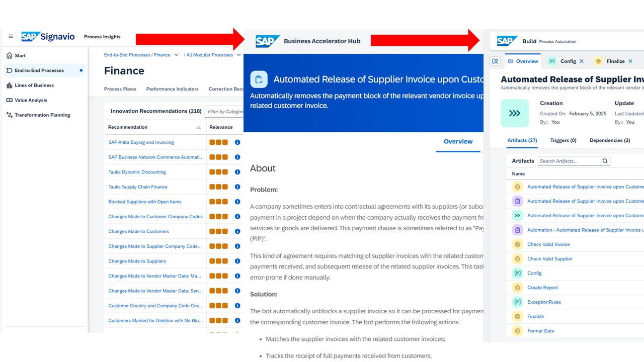
Task: Open the Check Valid Invoice artifact
Action: tap(548, 244)
